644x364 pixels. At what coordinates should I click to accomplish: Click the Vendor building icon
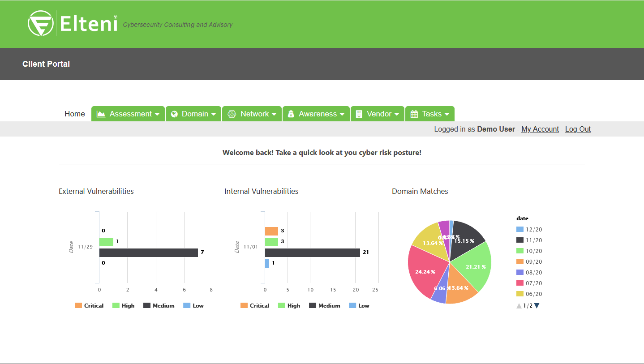[359, 114]
